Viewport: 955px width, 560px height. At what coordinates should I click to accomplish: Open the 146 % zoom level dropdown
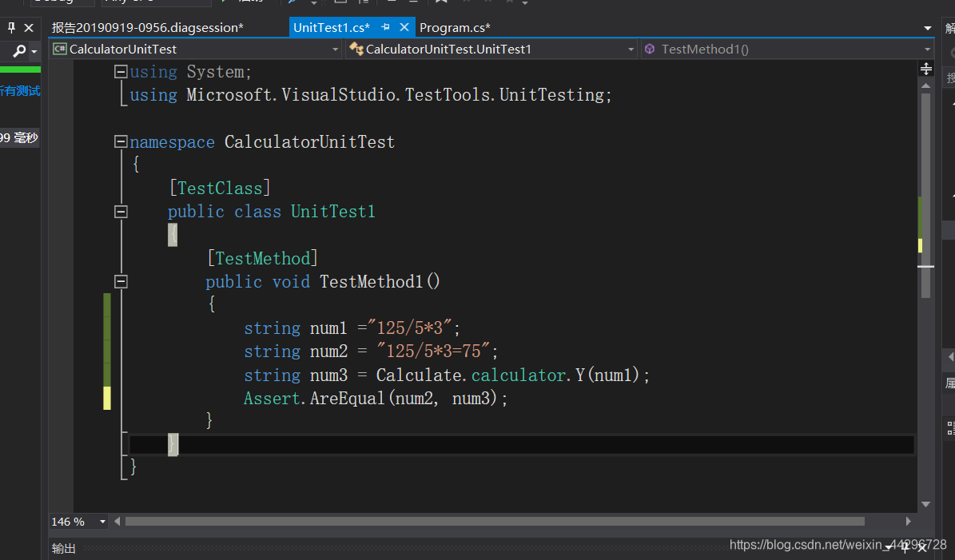tap(102, 522)
